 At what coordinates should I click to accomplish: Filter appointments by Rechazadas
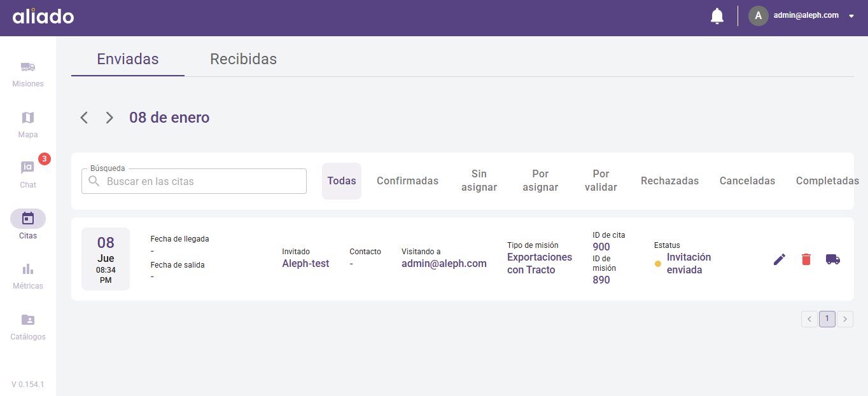coord(669,181)
